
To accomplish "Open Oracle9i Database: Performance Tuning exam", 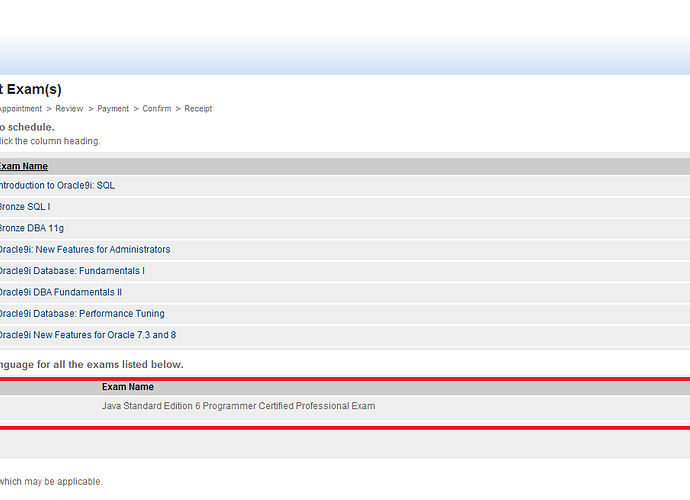I will [82, 314].
